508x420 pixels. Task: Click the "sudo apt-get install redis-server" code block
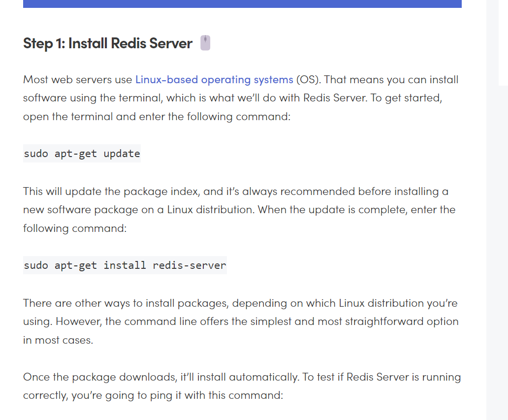click(x=125, y=265)
